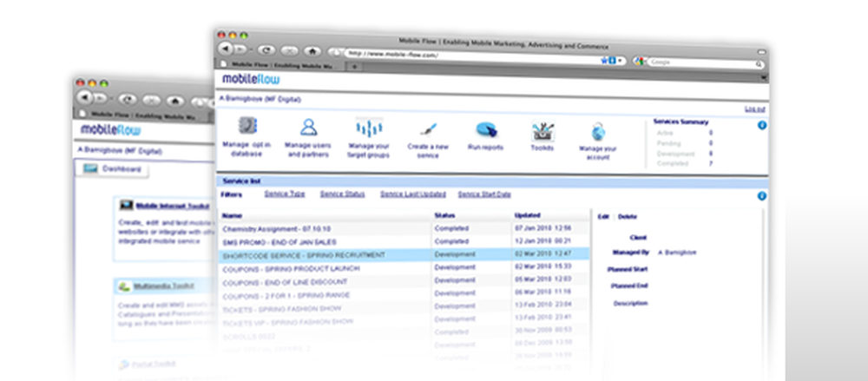The image size is (868, 381).
Task: Open Create a new service icon
Action: click(428, 130)
